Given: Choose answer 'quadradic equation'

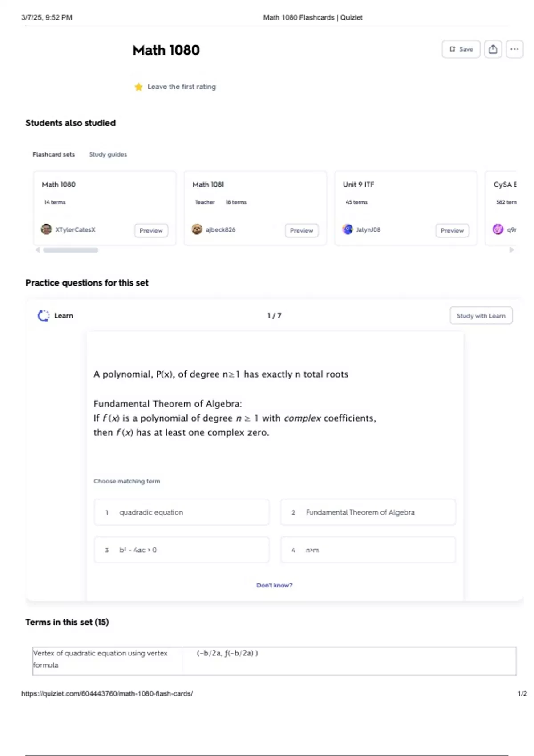Looking at the screenshot, I should (x=182, y=512).
